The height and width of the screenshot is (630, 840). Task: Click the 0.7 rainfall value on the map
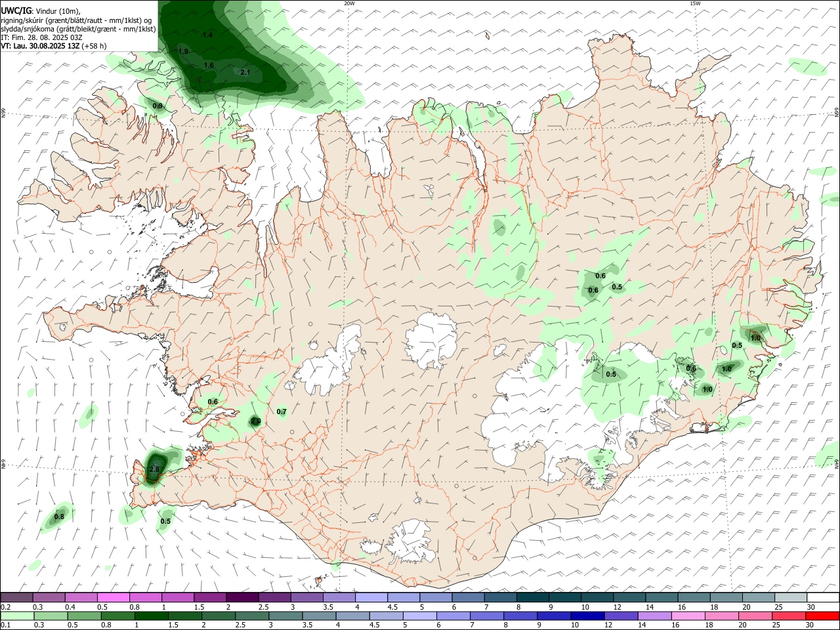click(x=282, y=411)
